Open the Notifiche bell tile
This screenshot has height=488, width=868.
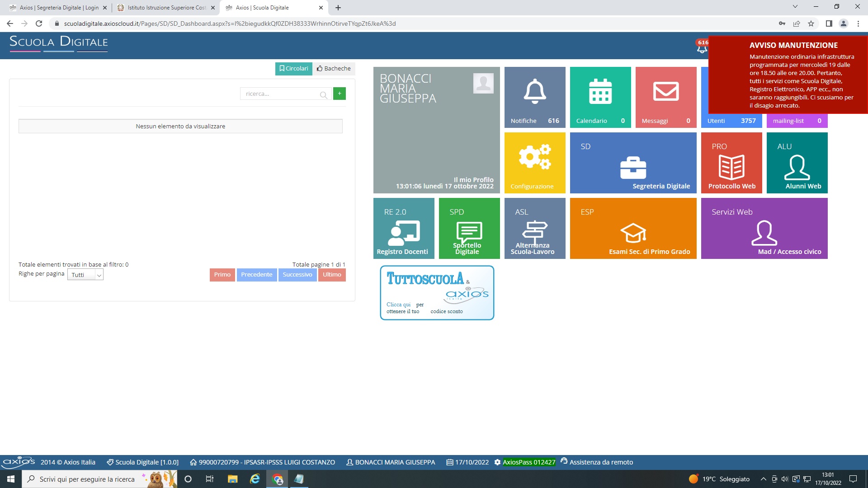pos(535,97)
